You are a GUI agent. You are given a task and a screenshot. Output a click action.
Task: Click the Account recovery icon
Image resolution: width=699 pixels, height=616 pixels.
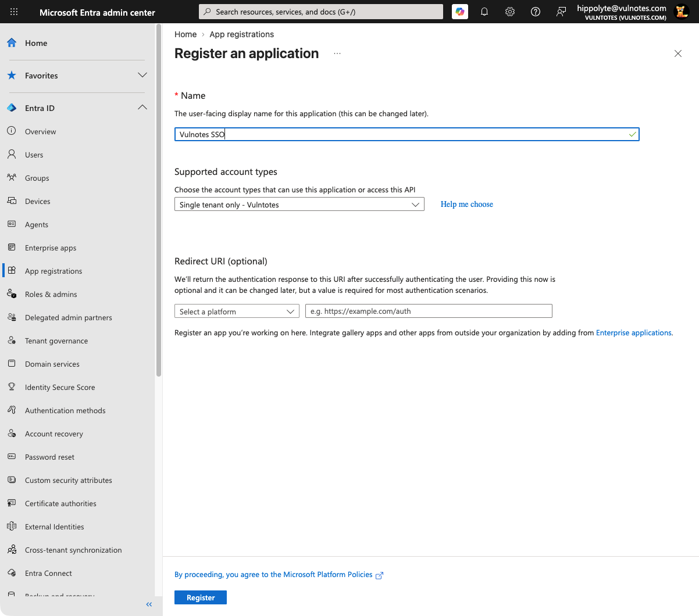[x=12, y=433]
